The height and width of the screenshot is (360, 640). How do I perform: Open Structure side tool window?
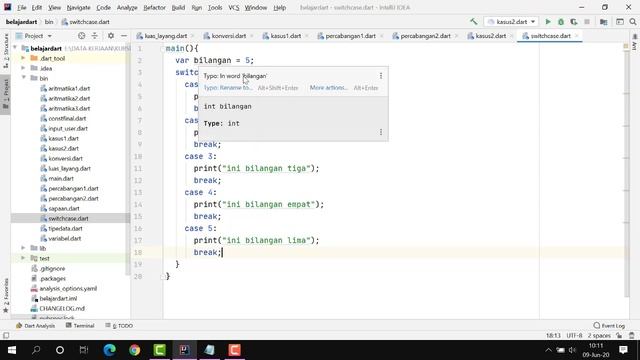click(x=6, y=51)
